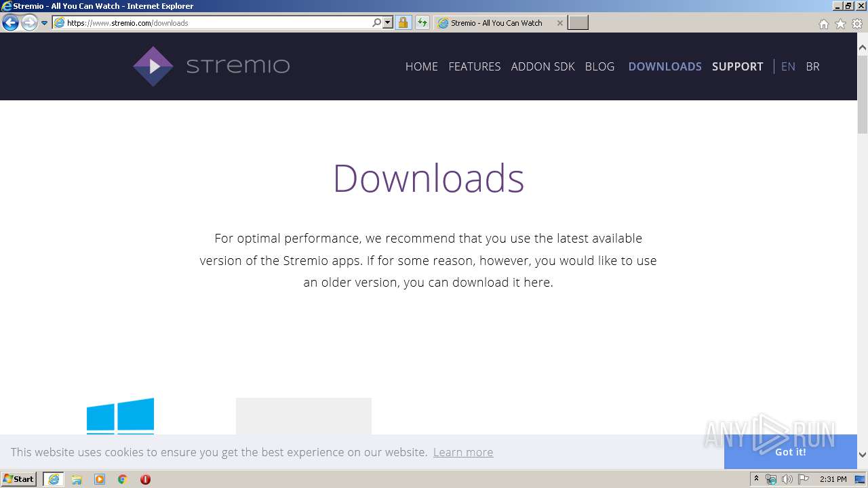
Task: Click the gray placeholder thumbnail
Action: click(x=304, y=416)
